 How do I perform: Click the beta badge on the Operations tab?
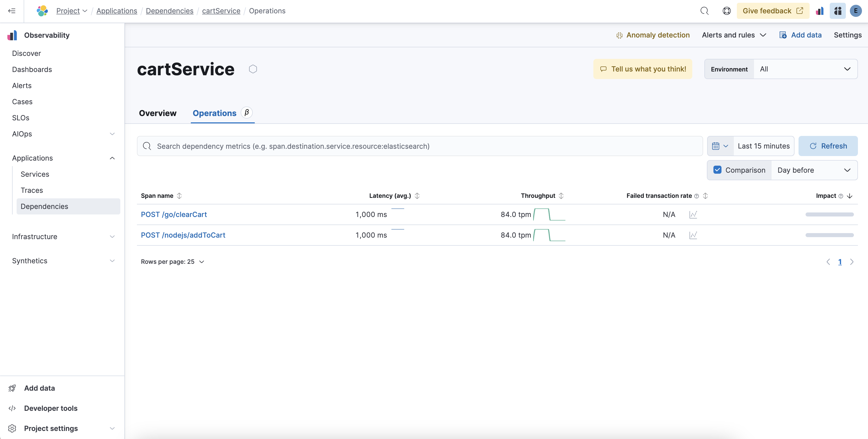pos(247,113)
